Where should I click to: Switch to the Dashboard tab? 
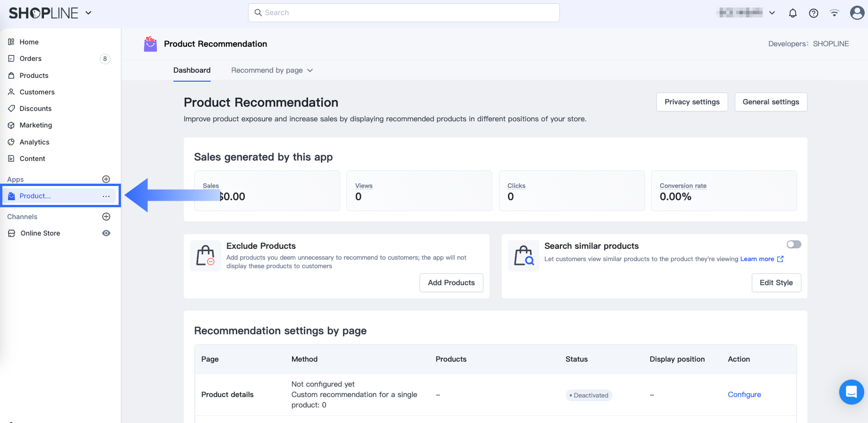(x=192, y=70)
